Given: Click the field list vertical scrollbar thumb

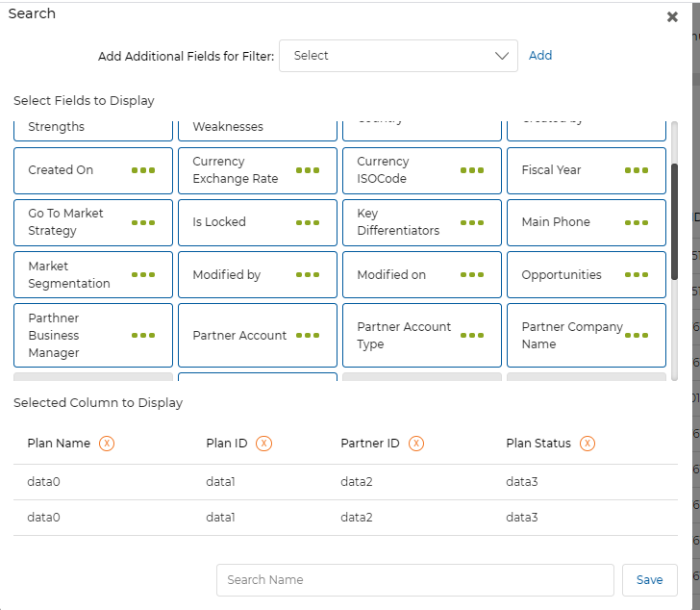Looking at the screenshot, I should click(674, 222).
